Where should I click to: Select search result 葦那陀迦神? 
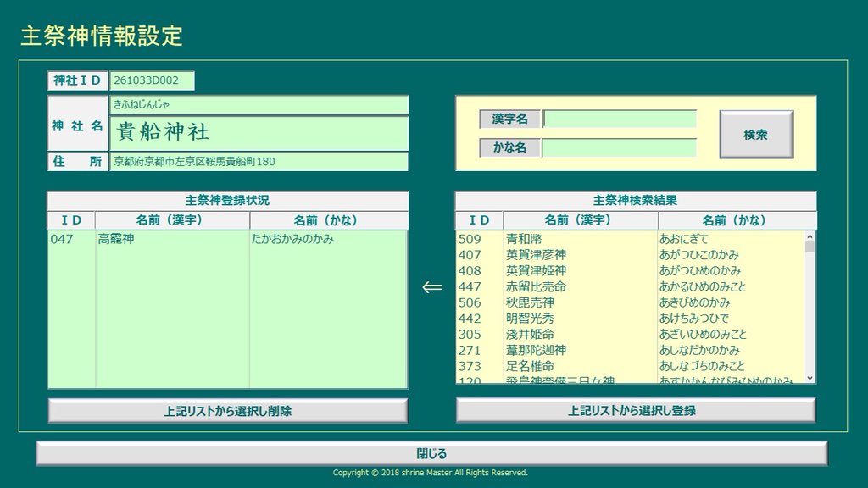536,350
